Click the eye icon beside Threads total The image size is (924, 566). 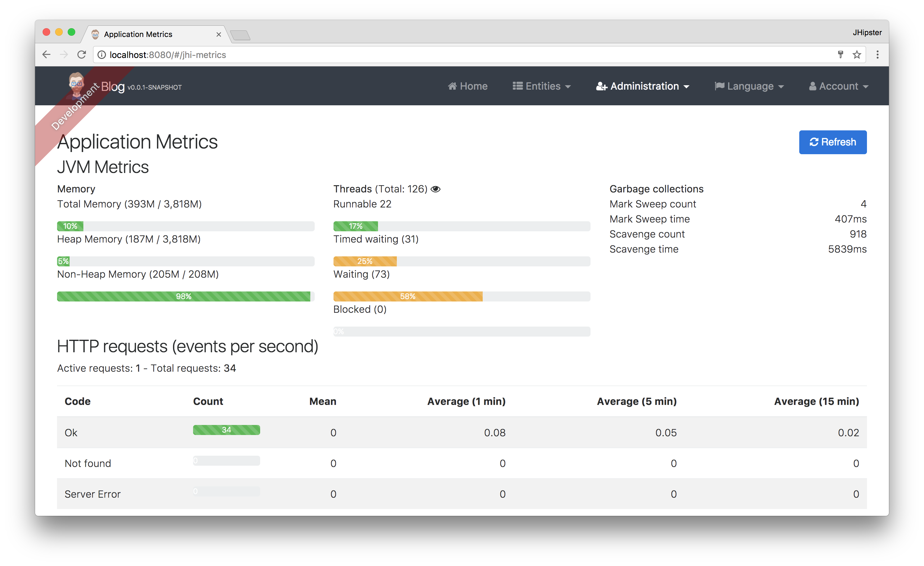(x=435, y=189)
